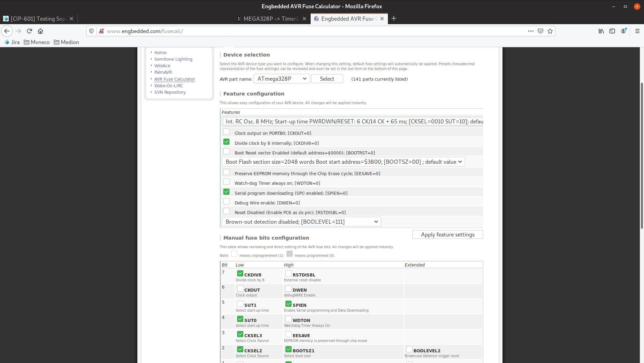Viewport: 644px width, 363px height.
Task: Enable Watch-dog Timer always on
Action: (226, 182)
